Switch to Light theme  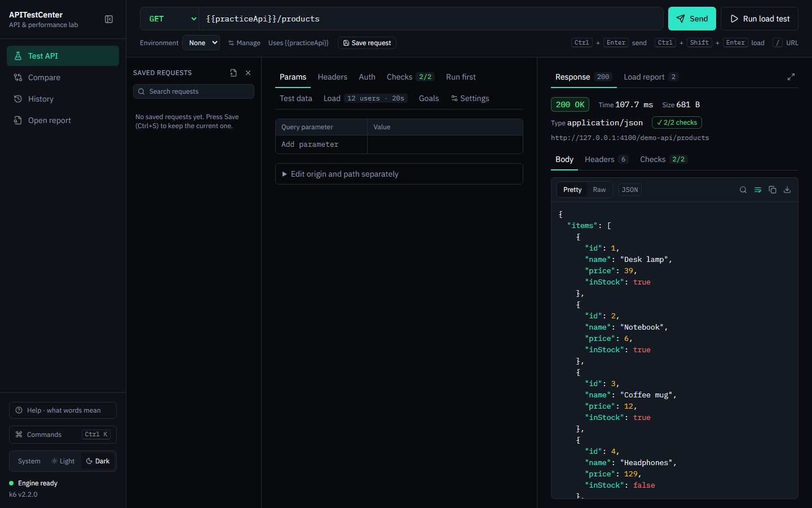(63, 461)
